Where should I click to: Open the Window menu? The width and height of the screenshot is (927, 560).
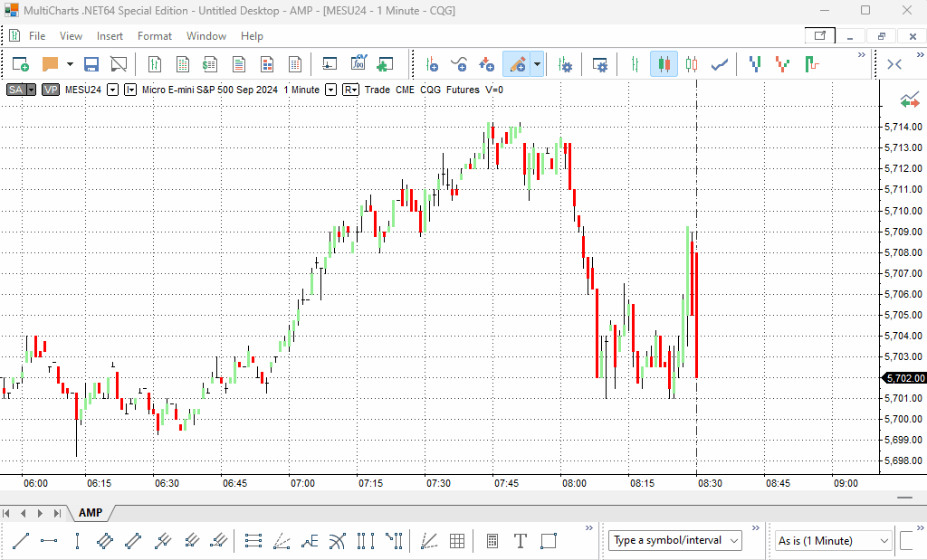tap(206, 36)
